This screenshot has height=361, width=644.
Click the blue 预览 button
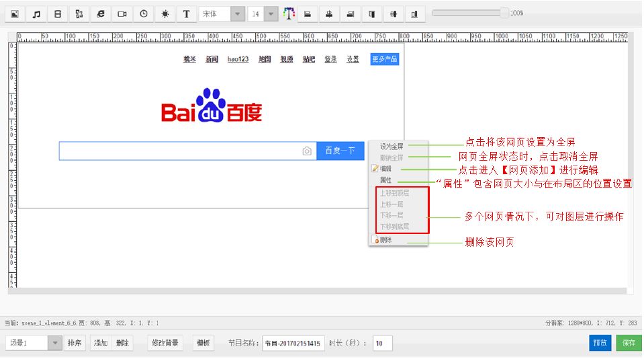pos(600,343)
